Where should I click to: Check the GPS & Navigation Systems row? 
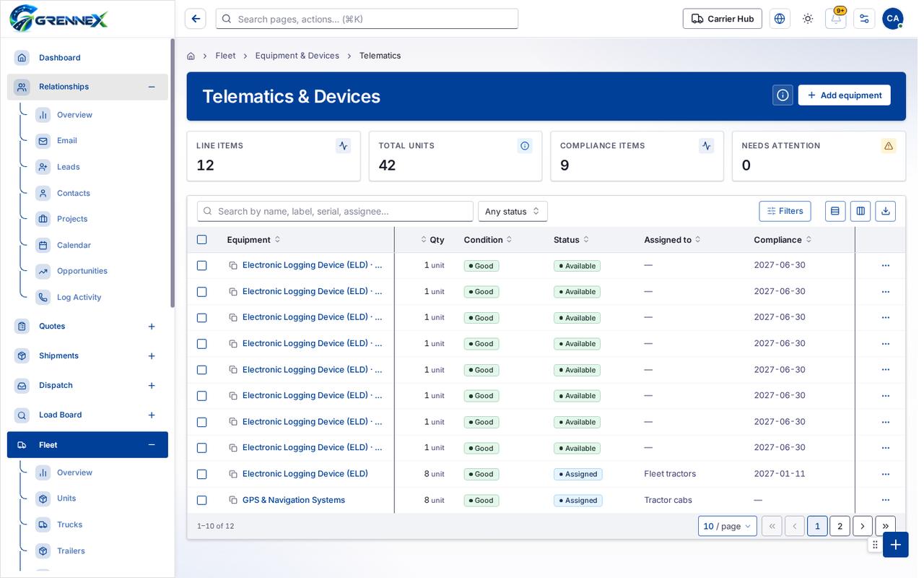tap(202, 500)
